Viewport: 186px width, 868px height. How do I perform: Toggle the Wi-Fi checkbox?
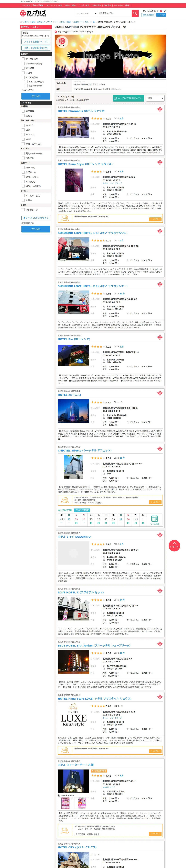pyautogui.click(x=23, y=139)
